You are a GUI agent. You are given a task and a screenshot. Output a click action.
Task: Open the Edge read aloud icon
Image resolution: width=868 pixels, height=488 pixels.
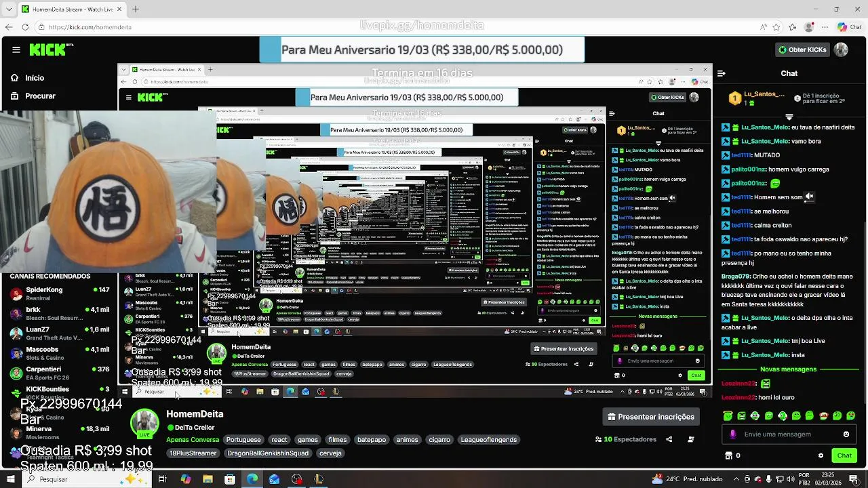pos(764,27)
